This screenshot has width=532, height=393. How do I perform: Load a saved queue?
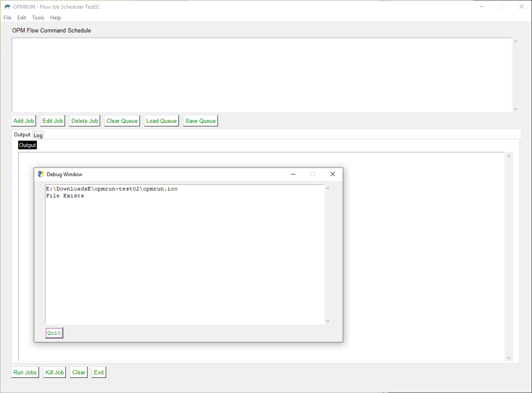[162, 121]
